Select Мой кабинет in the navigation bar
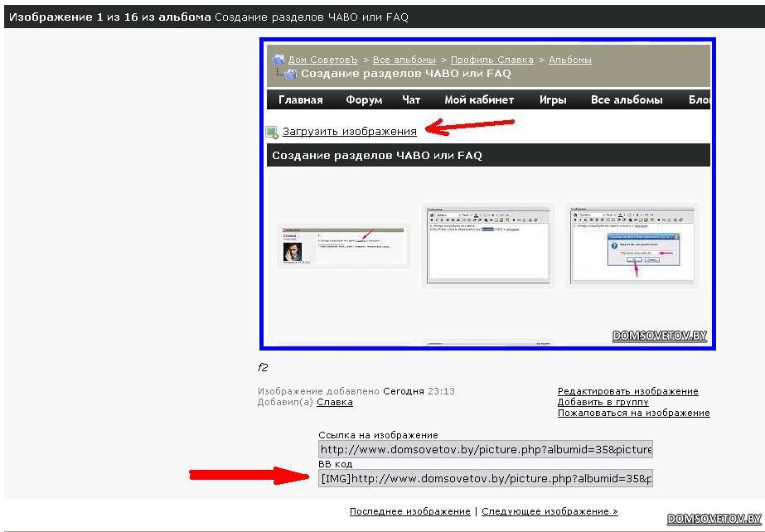 [x=479, y=99]
